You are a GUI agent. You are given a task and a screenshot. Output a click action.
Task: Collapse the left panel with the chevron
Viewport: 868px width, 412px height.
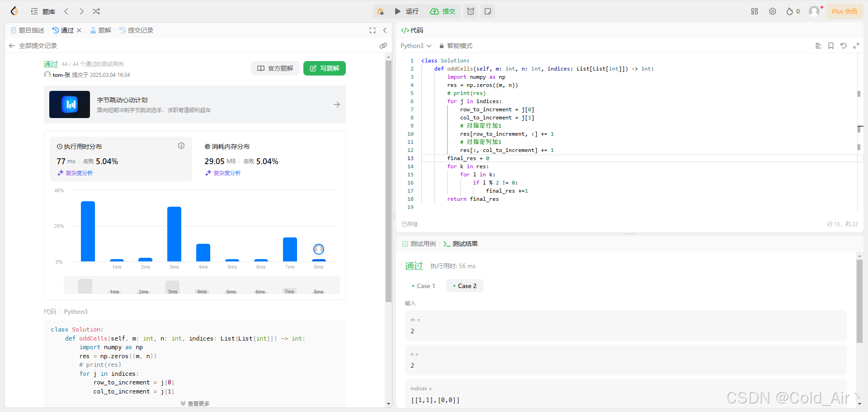pyautogui.click(x=385, y=30)
